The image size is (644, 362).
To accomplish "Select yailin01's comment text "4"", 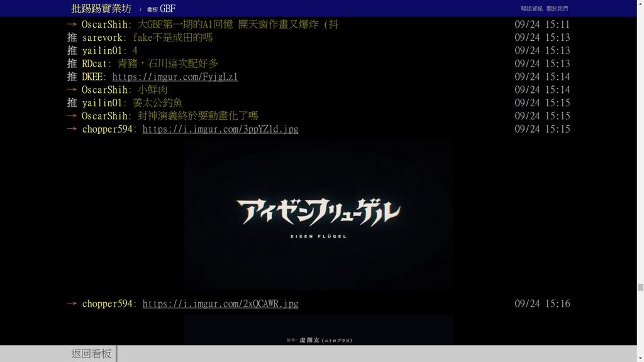I will click(135, 51).
